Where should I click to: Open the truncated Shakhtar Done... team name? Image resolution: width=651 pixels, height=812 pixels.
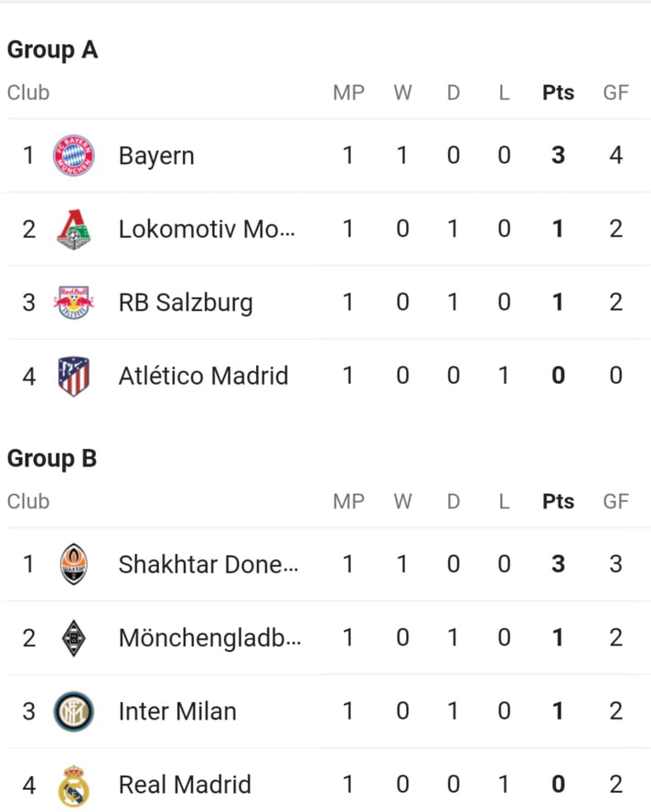[208, 564]
